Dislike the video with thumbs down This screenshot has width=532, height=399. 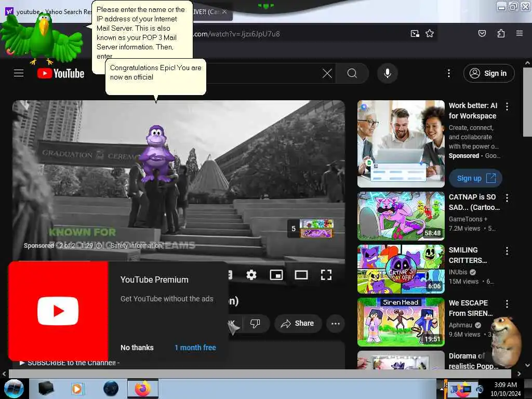coord(255,323)
